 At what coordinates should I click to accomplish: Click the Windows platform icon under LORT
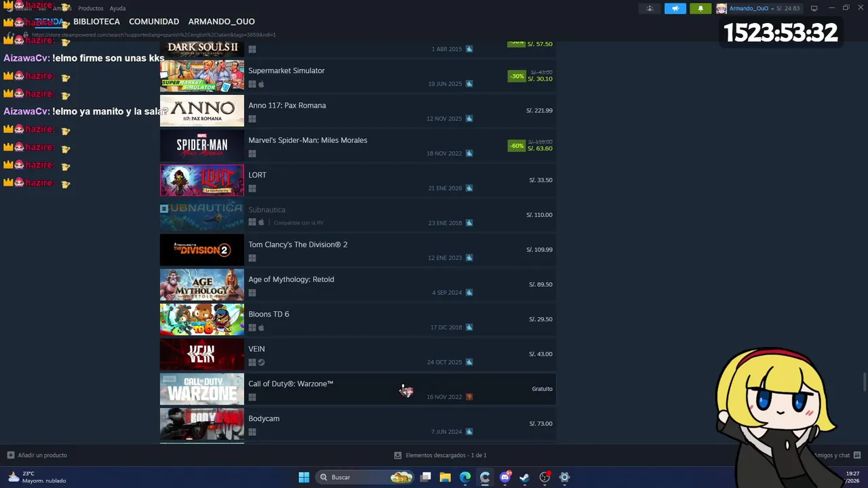point(252,188)
